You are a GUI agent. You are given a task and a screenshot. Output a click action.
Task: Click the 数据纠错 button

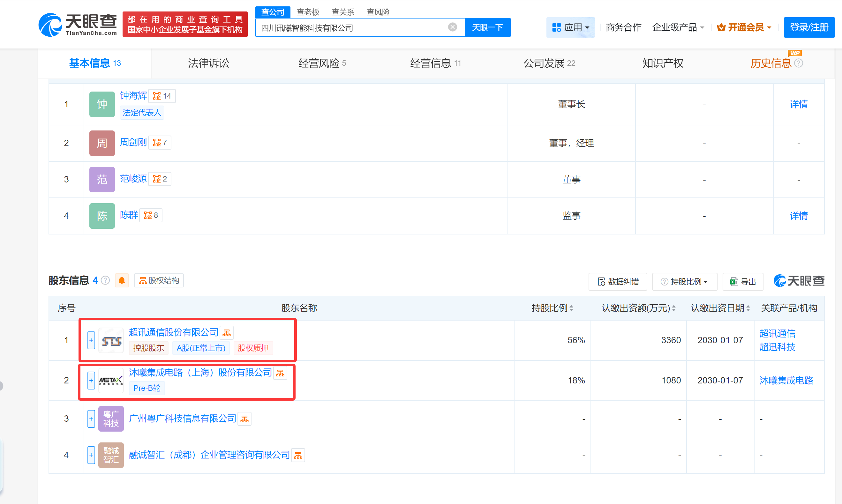click(617, 282)
